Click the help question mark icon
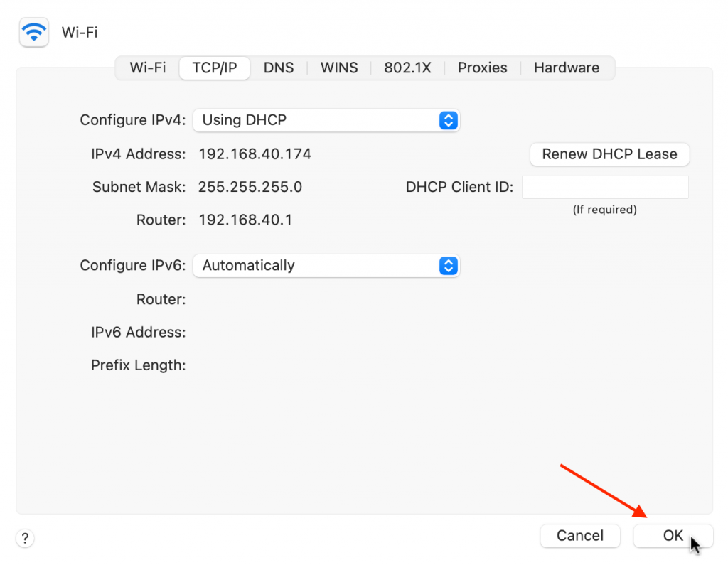The image size is (728, 565). pos(24,538)
